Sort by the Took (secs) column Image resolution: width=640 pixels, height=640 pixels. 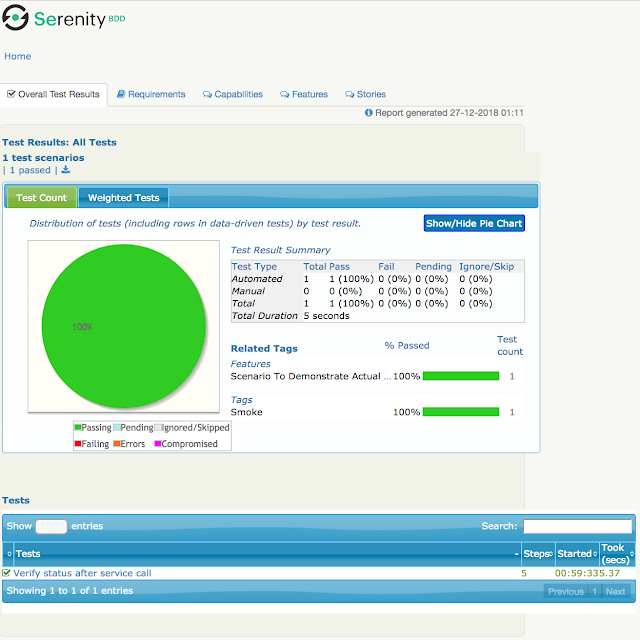tap(617, 553)
